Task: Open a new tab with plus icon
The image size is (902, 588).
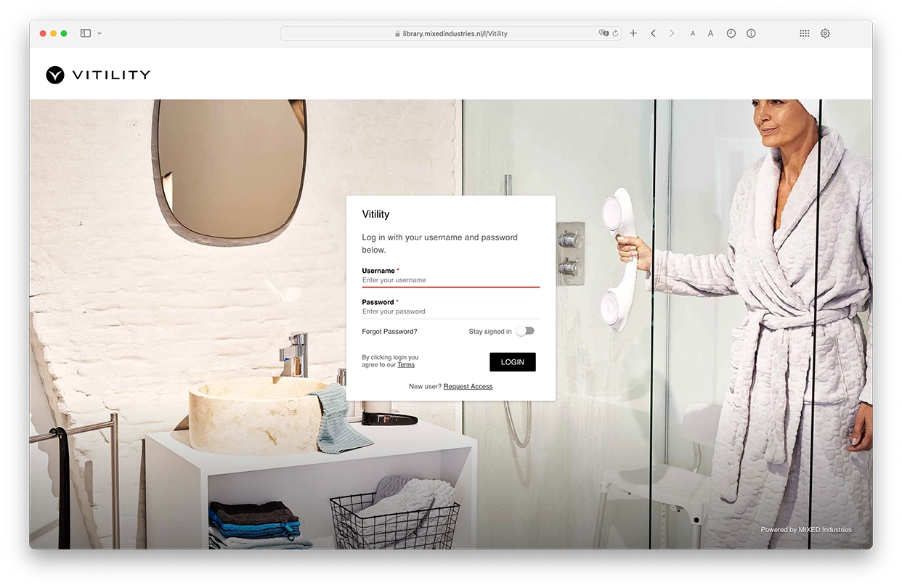Action: point(633,33)
